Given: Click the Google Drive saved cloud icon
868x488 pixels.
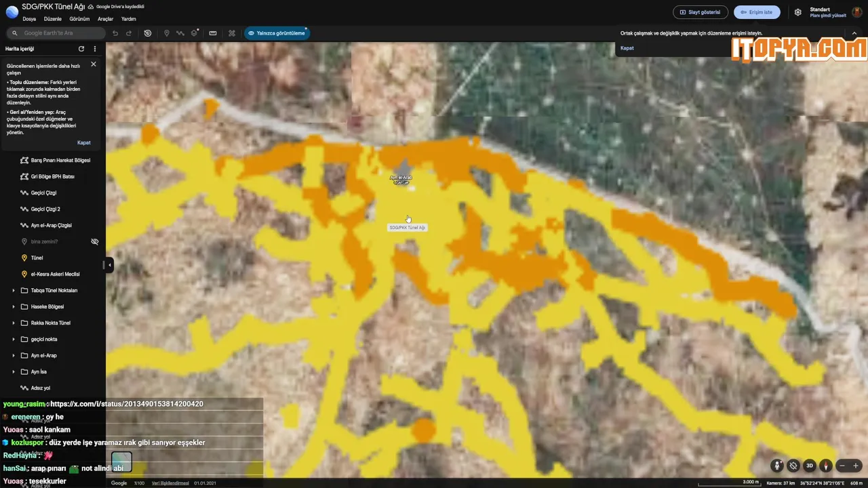Looking at the screenshot, I should tap(92, 7).
